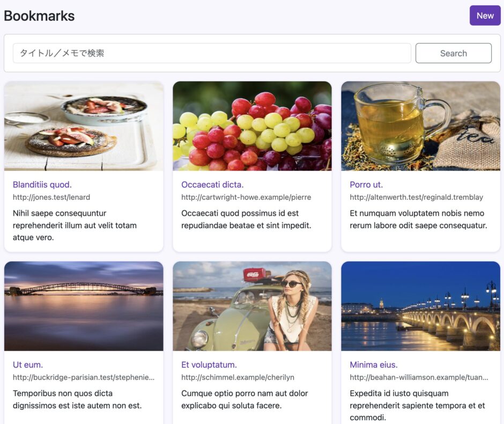Image resolution: width=504 pixels, height=424 pixels.
Task: Click the Bookmarks page heading
Action: (39, 16)
